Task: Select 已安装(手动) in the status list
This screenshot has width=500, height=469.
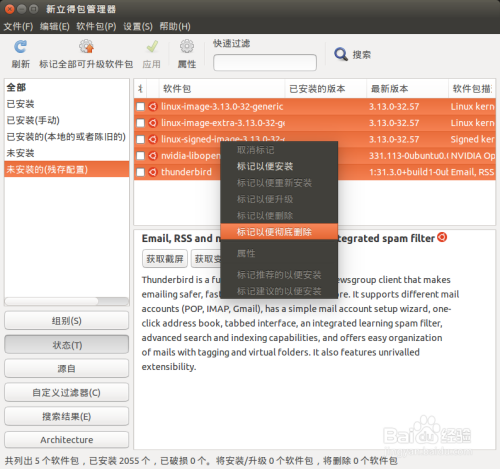Action: pyautogui.click(x=67, y=120)
